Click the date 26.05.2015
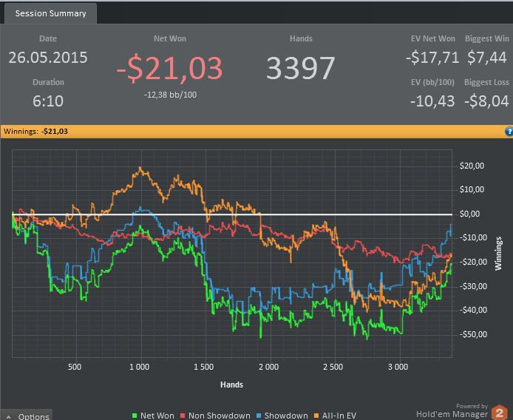The height and width of the screenshot is (420, 513). tap(48, 57)
